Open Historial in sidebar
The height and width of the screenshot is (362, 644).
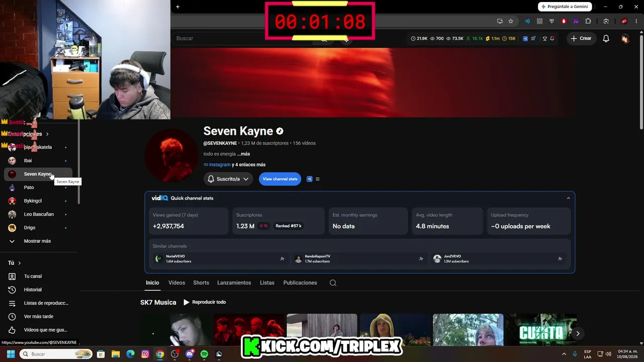(x=38, y=290)
